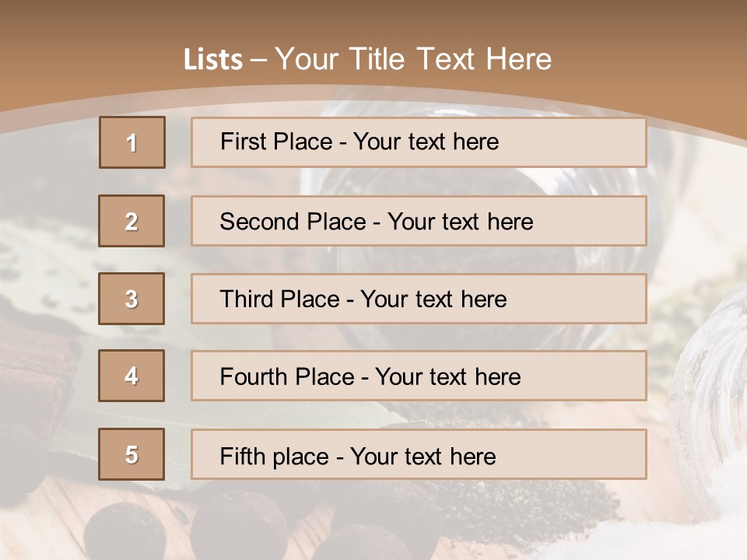Click the words 'First Place' in bar one
The height and width of the screenshot is (560, 747).
click(x=276, y=142)
